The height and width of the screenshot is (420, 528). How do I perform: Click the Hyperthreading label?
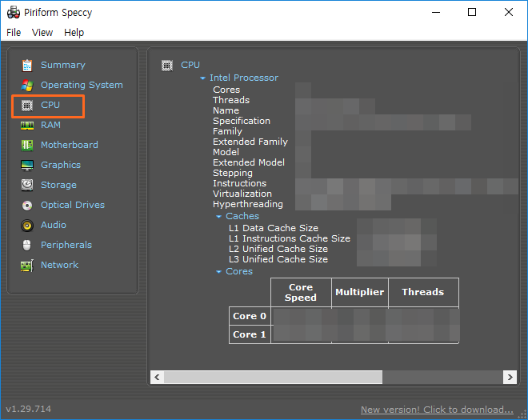pos(248,205)
